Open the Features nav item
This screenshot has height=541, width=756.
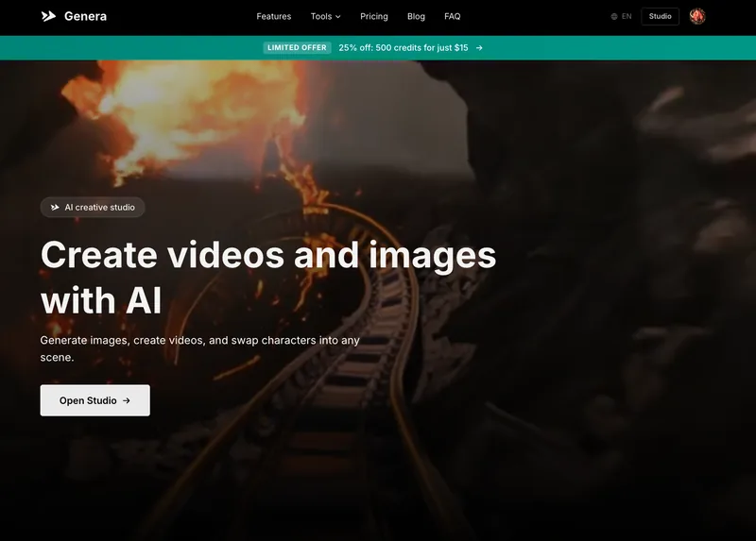(274, 16)
